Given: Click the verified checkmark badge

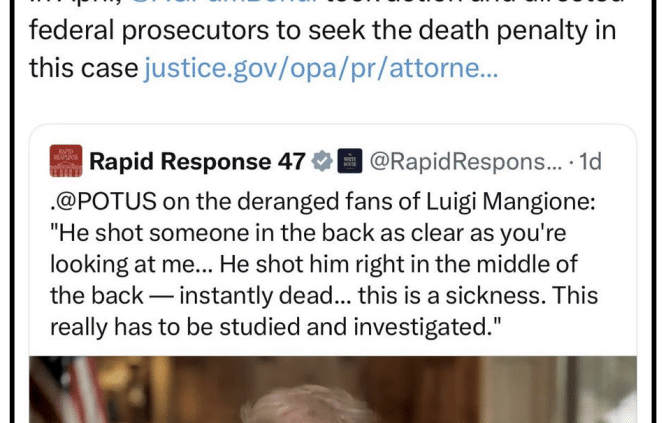Looking at the screenshot, I should click(322, 161).
